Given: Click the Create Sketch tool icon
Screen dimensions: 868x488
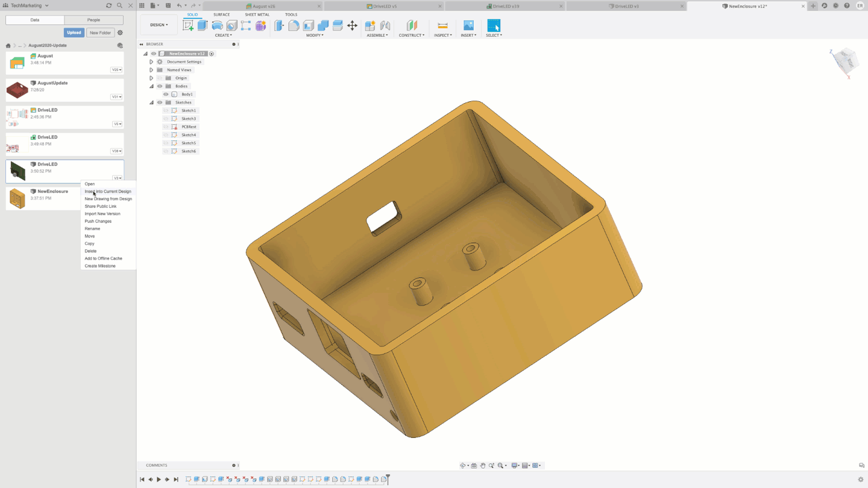Looking at the screenshot, I should click(188, 25).
